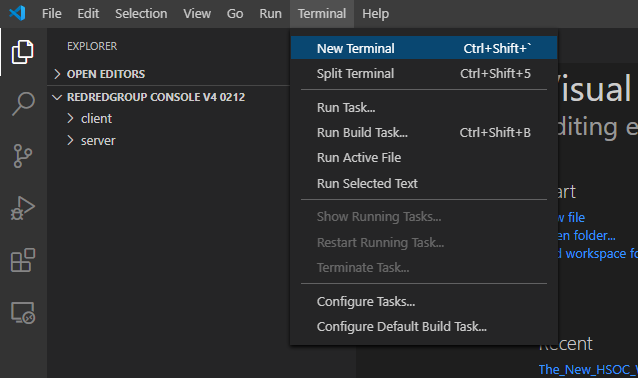Image resolution: width=638 pixels, height=378 pixels.
Task: Open the Explorer view in activity bar
Action: [x=23, y=52]
